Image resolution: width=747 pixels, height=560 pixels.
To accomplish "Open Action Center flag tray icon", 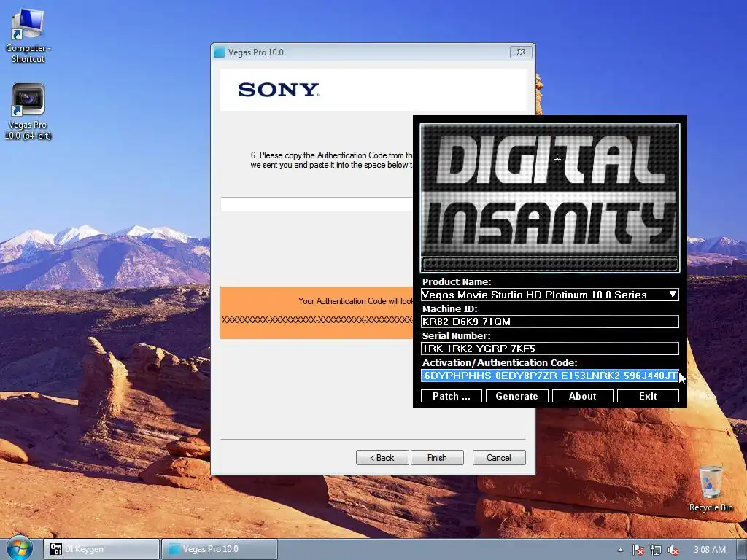I will [638, 550].
